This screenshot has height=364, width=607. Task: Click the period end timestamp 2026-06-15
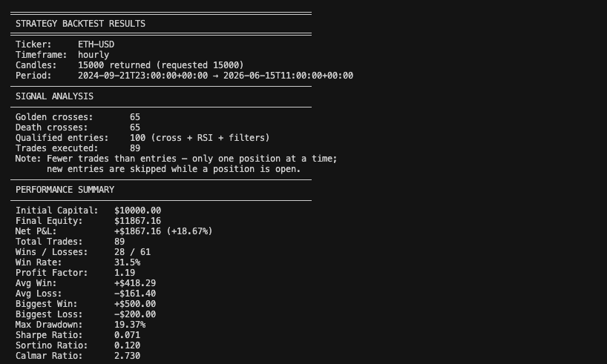(x=288, y=76)
